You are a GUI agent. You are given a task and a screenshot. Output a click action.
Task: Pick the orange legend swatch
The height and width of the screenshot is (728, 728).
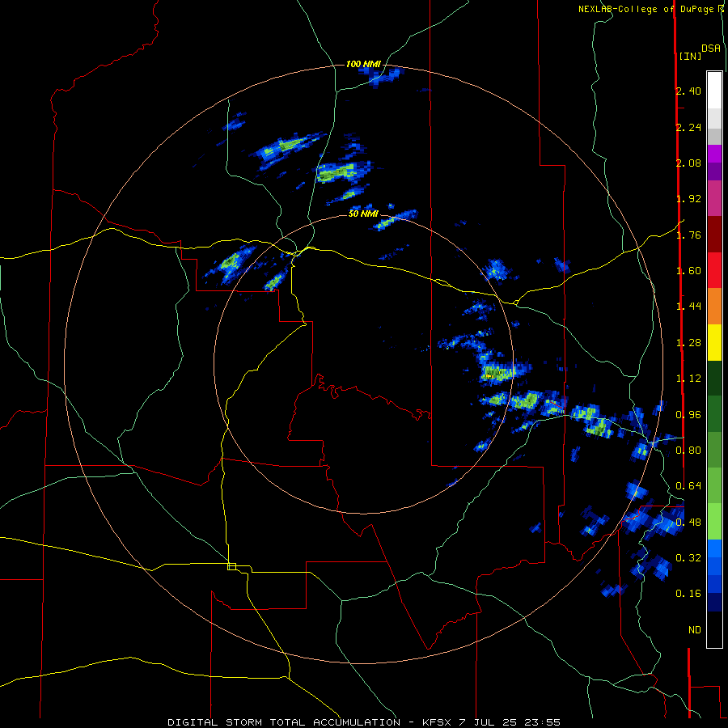point(714,307)
